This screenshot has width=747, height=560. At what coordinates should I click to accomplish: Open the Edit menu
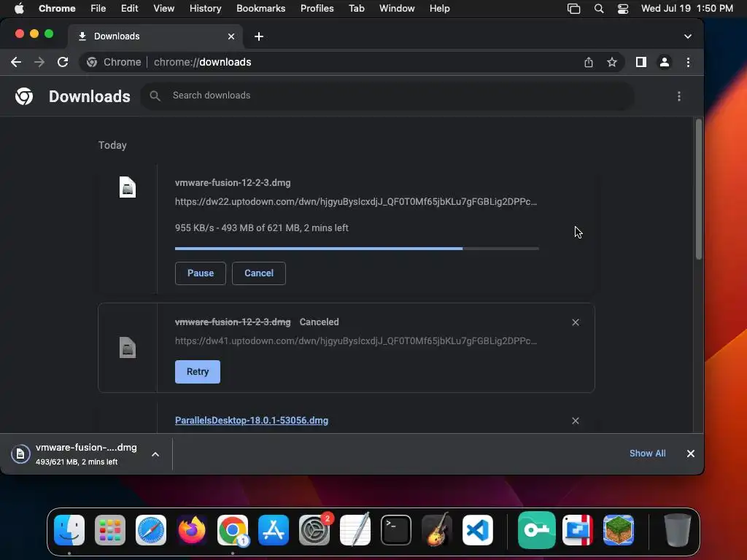pyautogui.click(x=129, y=8)
